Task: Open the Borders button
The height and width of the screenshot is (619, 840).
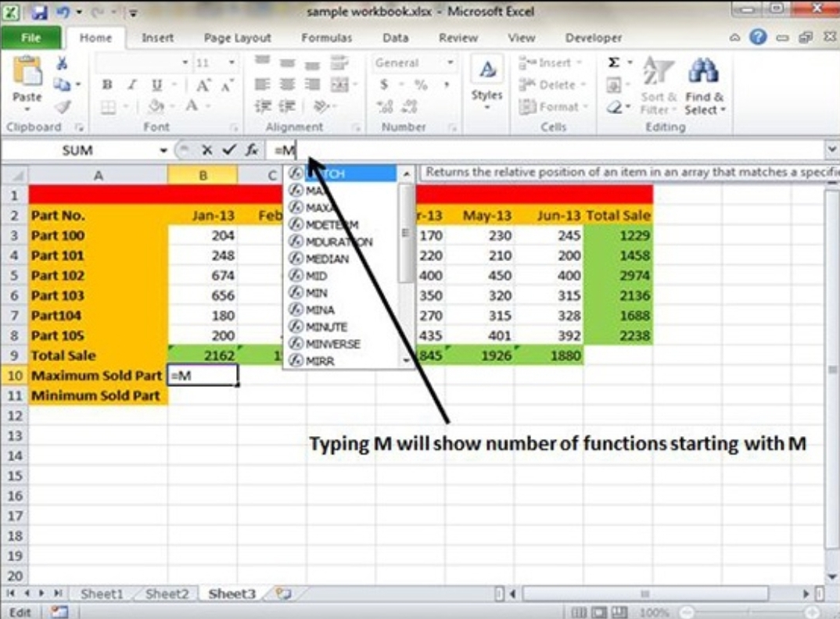Action: pos(108,106)
